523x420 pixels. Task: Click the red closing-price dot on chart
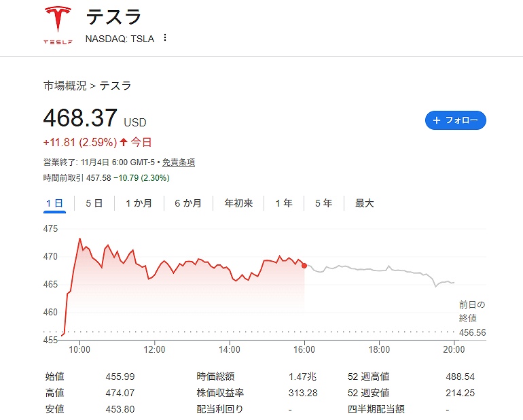(x=304, y=266)
